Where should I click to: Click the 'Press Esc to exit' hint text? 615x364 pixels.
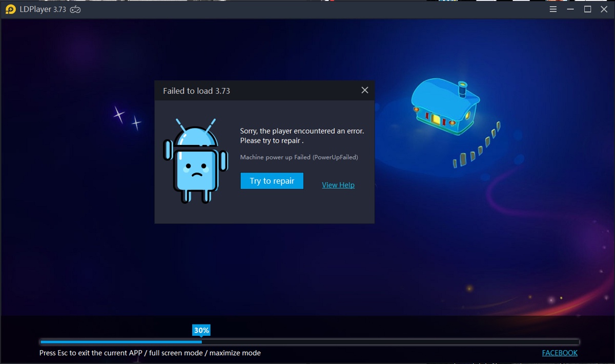[x=150, y=353]
